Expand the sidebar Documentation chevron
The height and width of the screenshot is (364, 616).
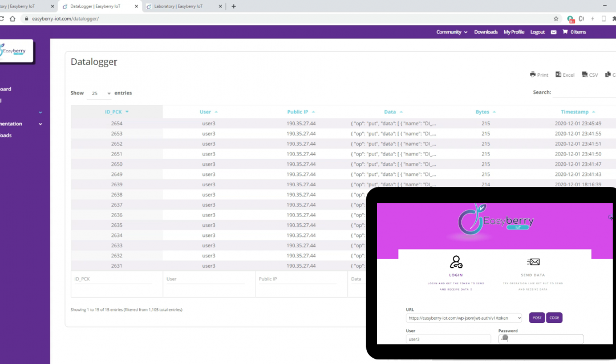40,124
